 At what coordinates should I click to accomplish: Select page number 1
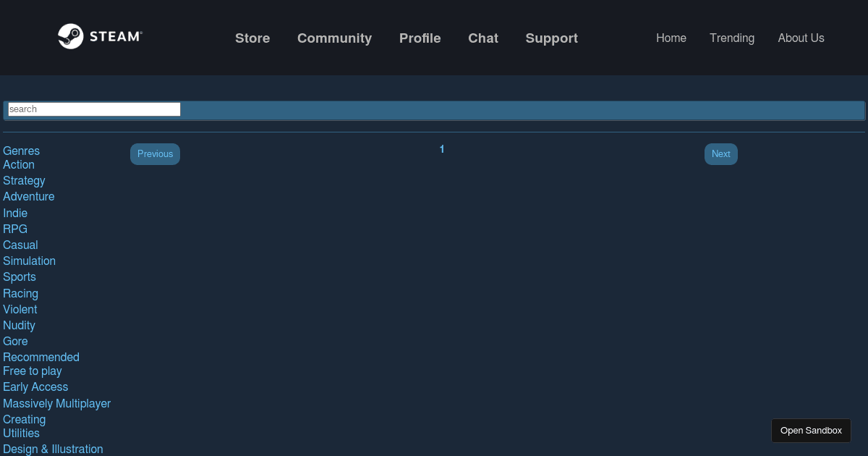(442, 149)
